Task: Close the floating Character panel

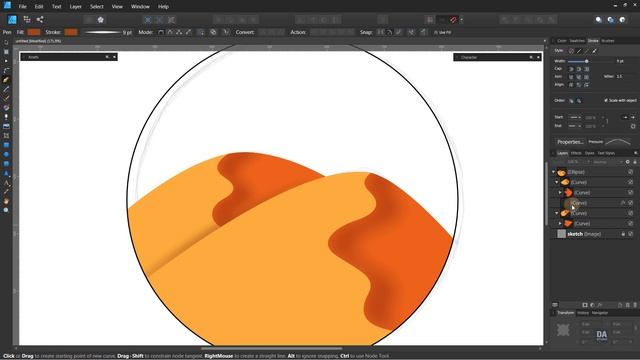Action: click(538, 58)
